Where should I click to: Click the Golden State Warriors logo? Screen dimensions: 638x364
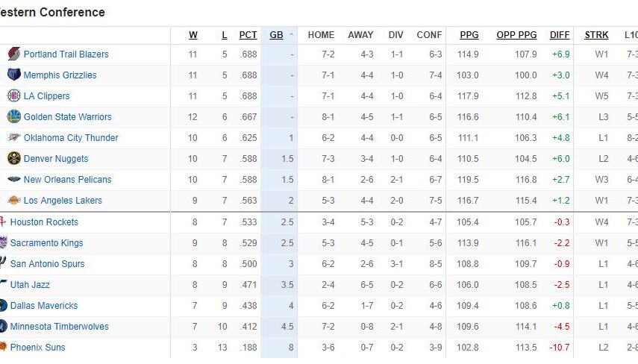tap(14, 117)
